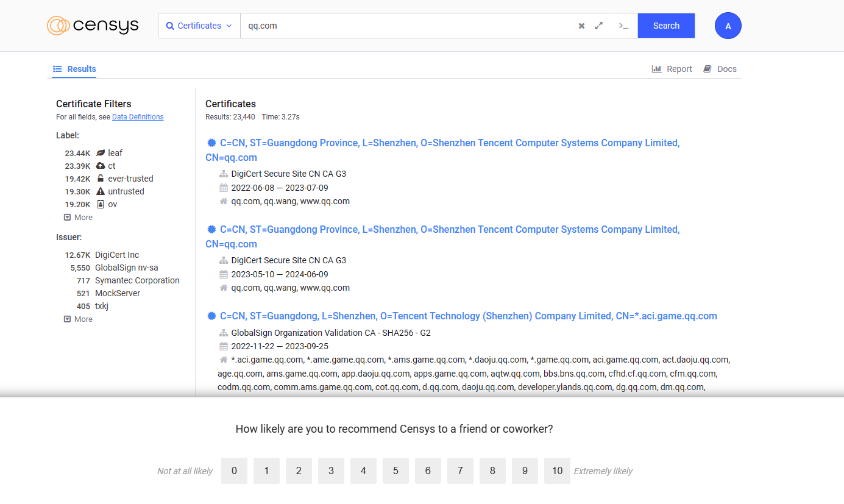Click the Censys logo

click(x=93, y=26)
